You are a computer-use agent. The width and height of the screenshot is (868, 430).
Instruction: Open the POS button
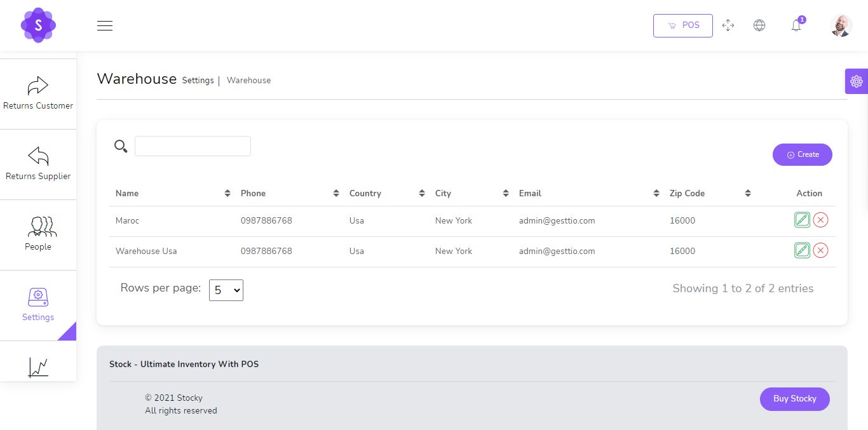click(x=682, y=25)
